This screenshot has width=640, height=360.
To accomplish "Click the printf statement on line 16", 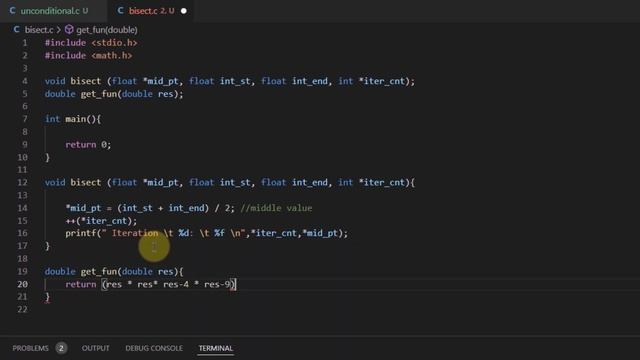I will click(x=207, y=233).
